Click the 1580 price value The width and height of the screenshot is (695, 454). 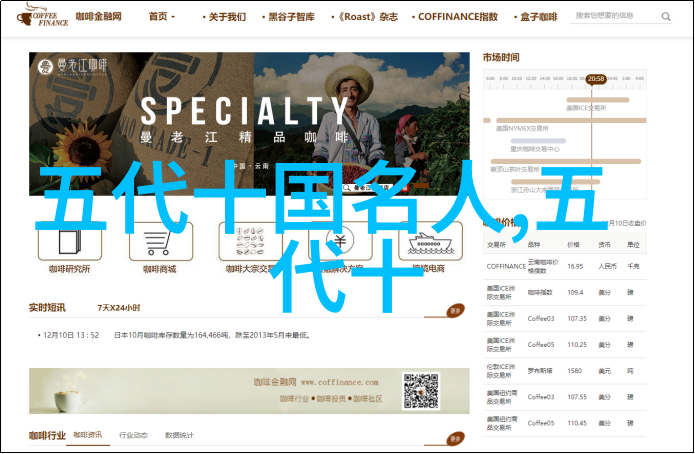pos(574,371)
